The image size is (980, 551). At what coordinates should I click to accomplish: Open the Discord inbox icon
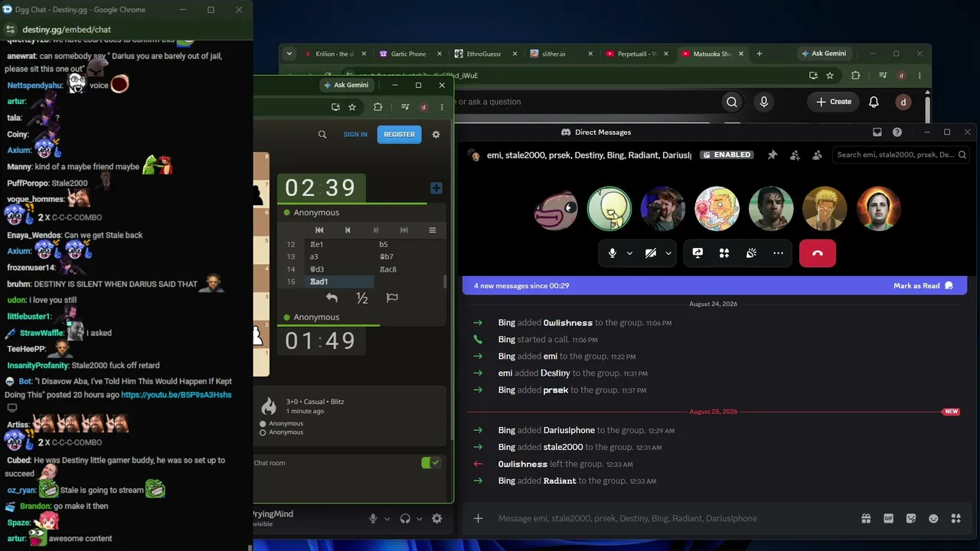pos(877,132)
